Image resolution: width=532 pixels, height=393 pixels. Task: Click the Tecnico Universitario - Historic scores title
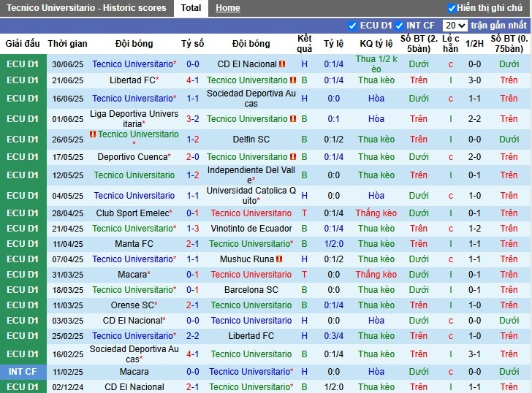tap(86, 8)
